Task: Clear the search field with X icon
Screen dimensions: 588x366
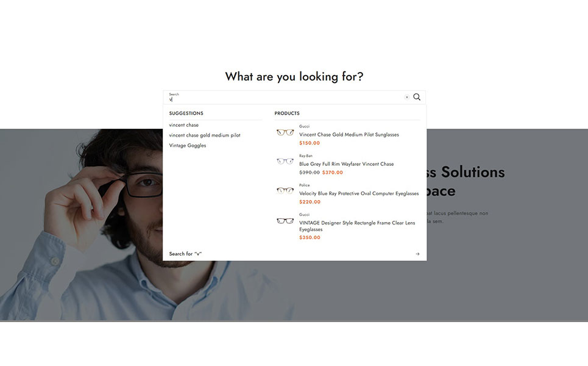Action: 406,97
